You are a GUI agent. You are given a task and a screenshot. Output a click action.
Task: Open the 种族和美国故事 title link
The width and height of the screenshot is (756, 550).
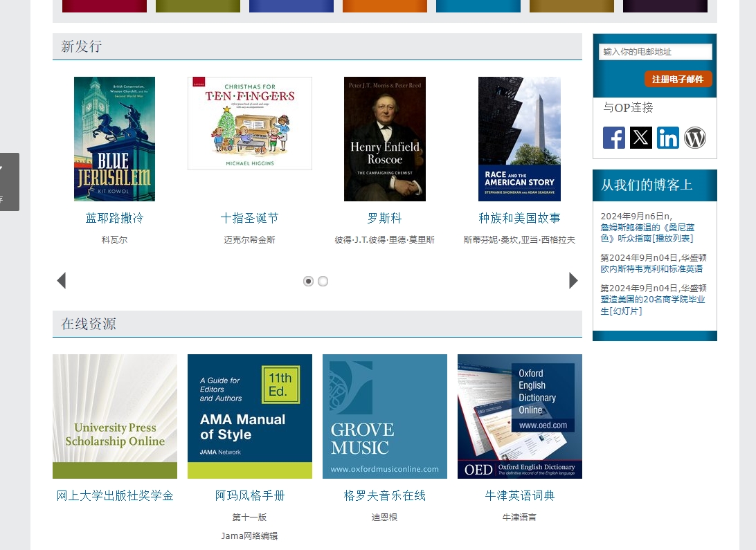click(519, 218)
